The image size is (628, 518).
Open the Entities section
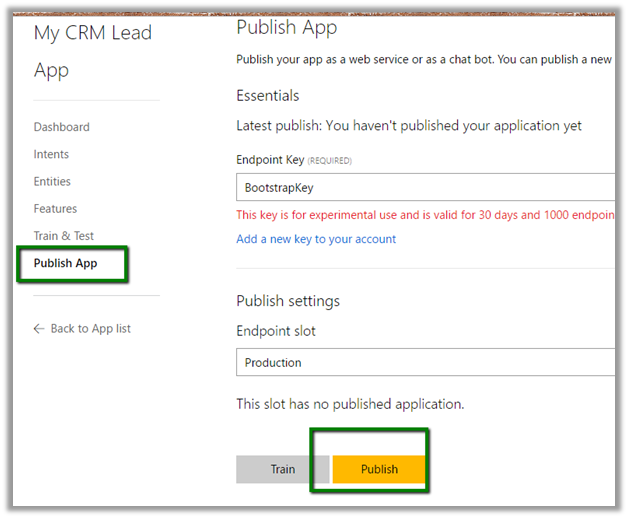[52, 182]
